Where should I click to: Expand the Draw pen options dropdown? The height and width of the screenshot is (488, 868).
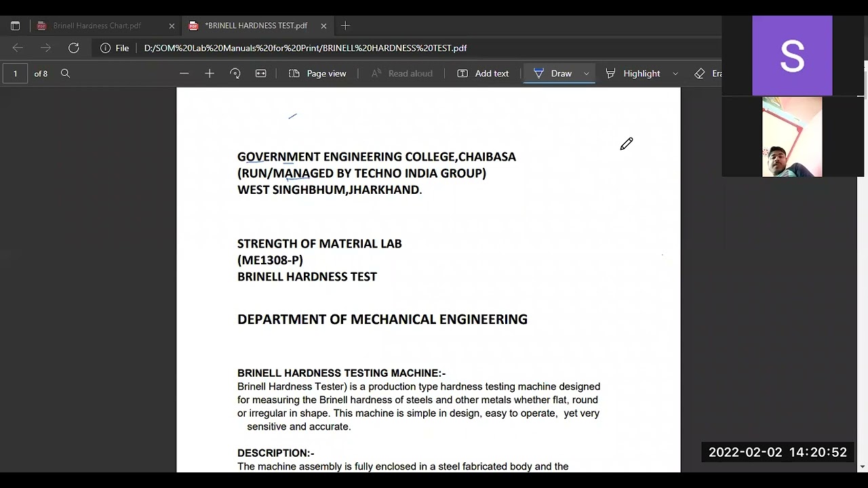click(587, 73)
